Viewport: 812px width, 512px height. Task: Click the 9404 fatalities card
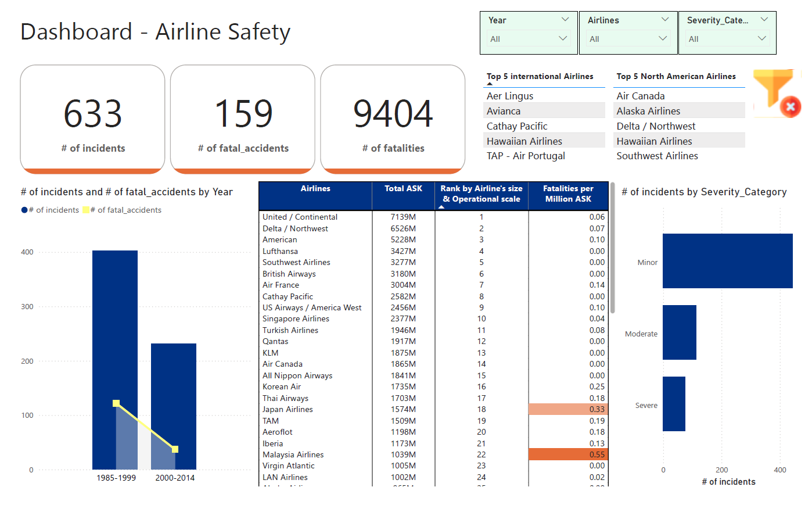tap(393, 119)
